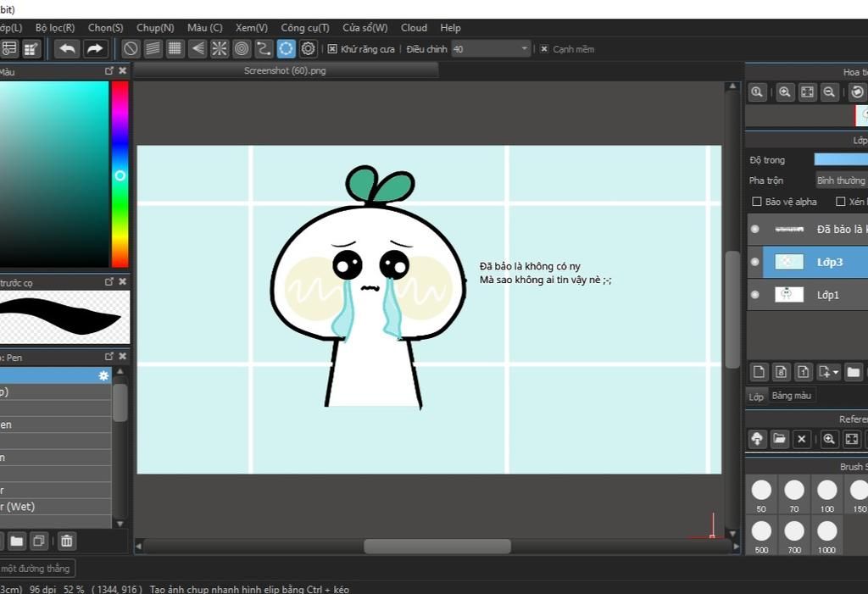
Task: Toggle the Khử răng cưa checkbox
Action: [332, 49]
